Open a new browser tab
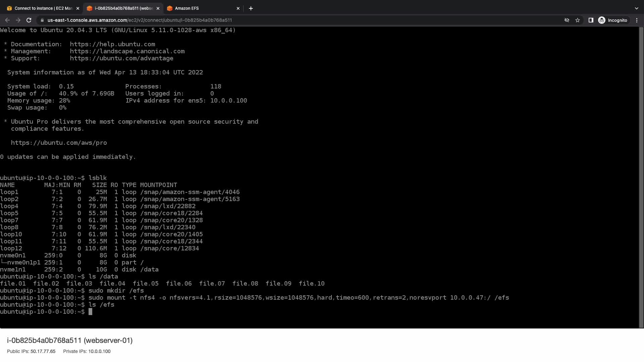Viewport: 644px width, 362px height. [x=251, y=8]
